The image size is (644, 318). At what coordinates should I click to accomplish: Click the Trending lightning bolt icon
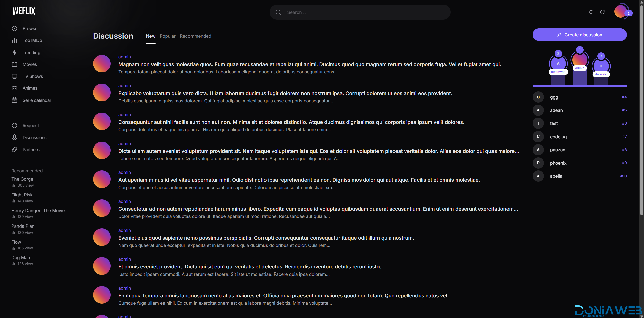pyautogui.click(x=15, y=53)
